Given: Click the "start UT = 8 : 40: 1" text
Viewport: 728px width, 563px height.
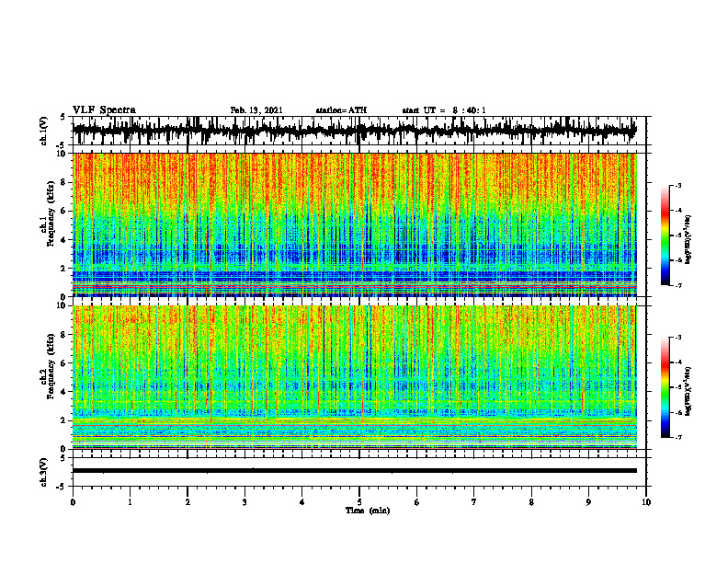Looking at the screenshot, I should tap(444, 110).
